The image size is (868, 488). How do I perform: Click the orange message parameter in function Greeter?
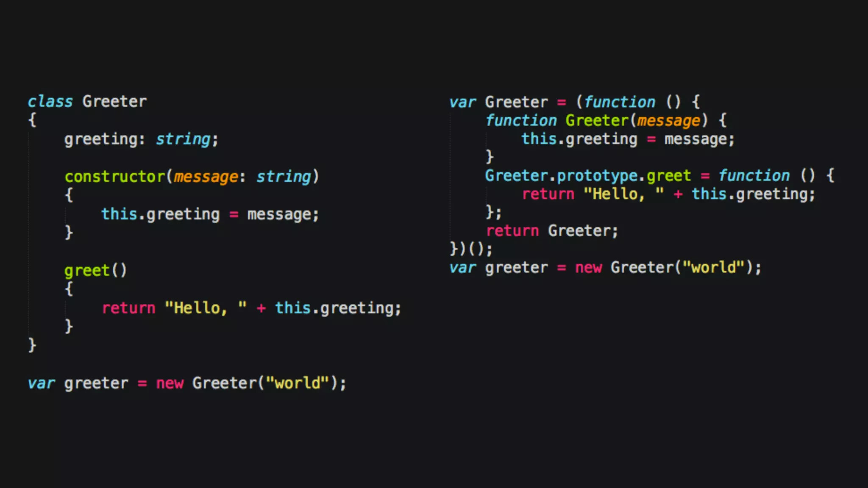click(668, 121)
